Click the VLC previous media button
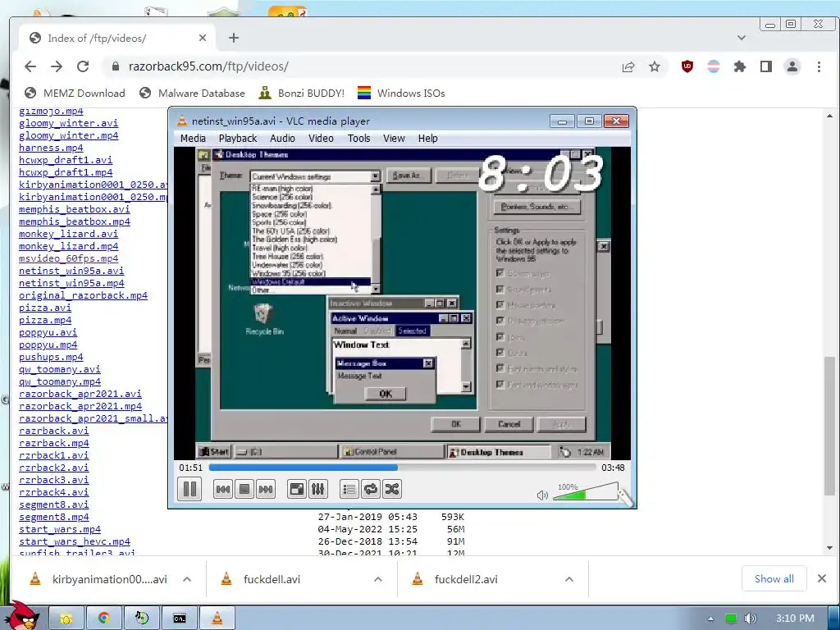840x630 pixels. point(223,489)
